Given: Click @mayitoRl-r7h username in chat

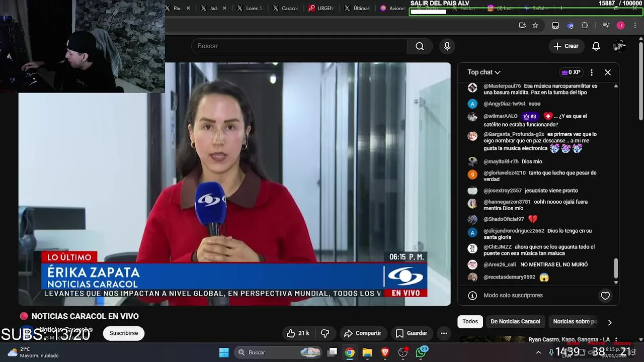Looking at the screenshot, I should (501, 161).
